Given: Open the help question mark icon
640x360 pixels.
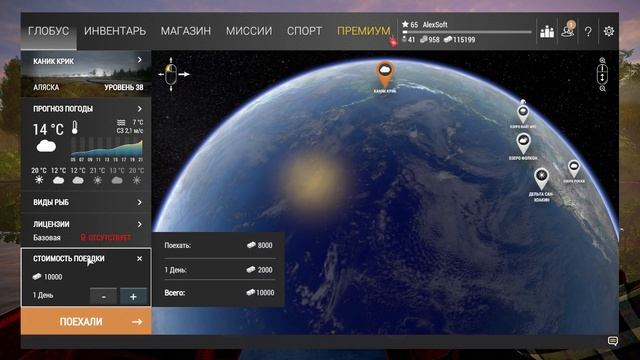Looking at the screenshot, I should [588, 31].
